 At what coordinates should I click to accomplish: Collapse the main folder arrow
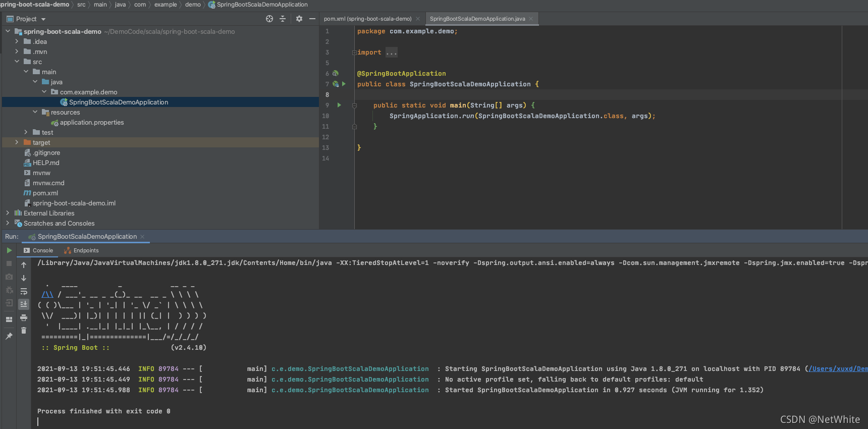click(x=26, y=72)
